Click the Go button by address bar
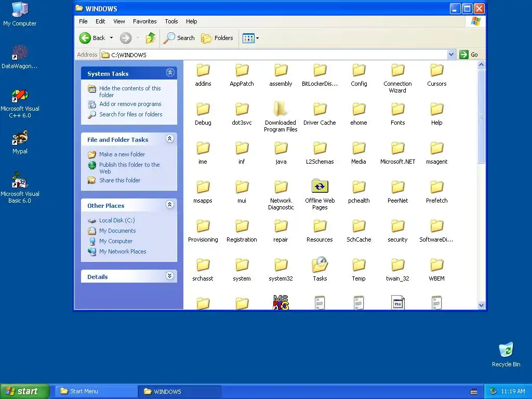This screenshot has height=399, width=532. (x=469, y=55)
